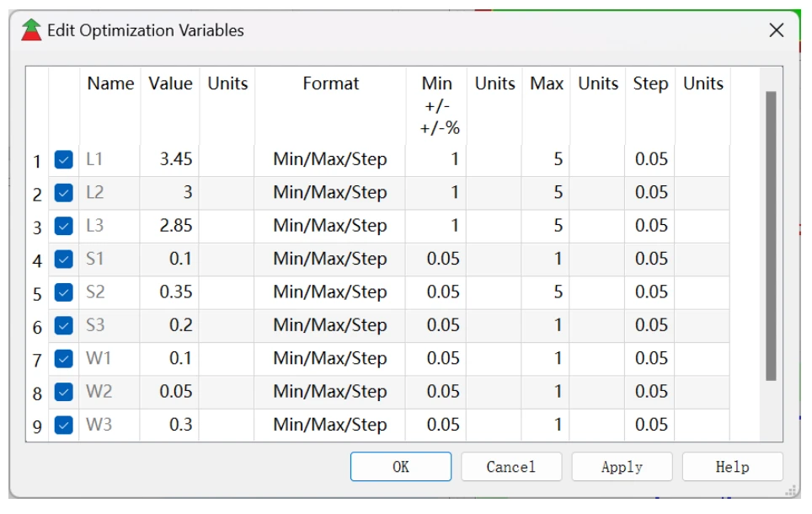Open Format dropdown for L2 row
Image resolution: width=812 pixels, height=514 pixels.
click(x=329, y=193)
